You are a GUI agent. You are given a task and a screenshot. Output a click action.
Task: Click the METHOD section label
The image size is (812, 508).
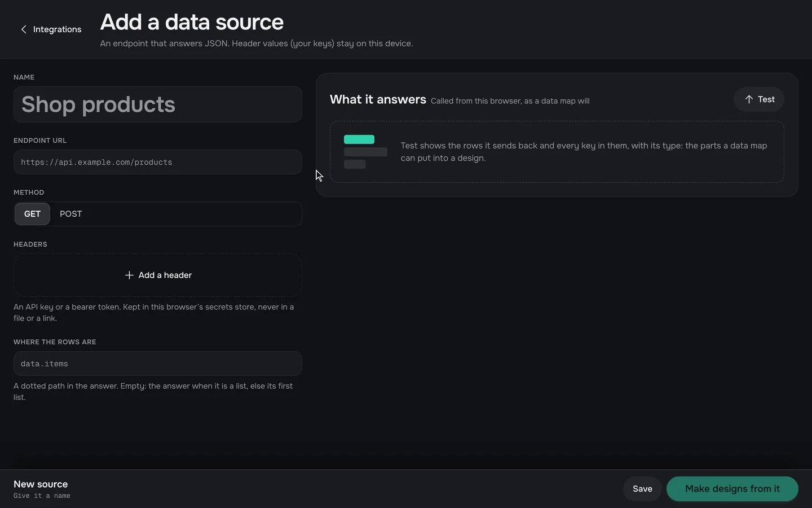(29, 192)
